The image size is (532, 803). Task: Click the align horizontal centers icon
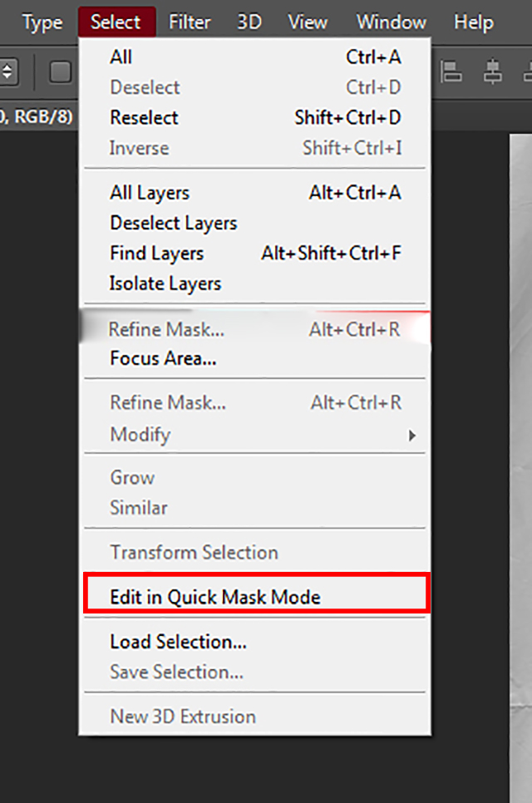tap(493, 72)
